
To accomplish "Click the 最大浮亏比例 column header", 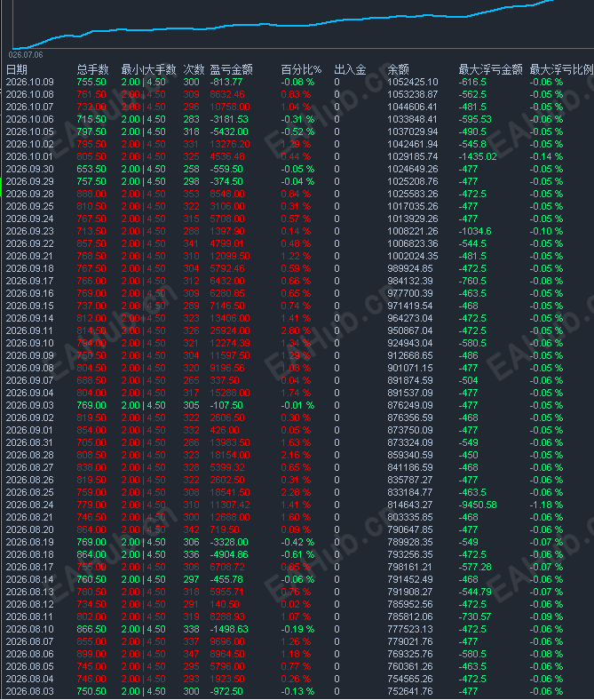I will (561, 69).
